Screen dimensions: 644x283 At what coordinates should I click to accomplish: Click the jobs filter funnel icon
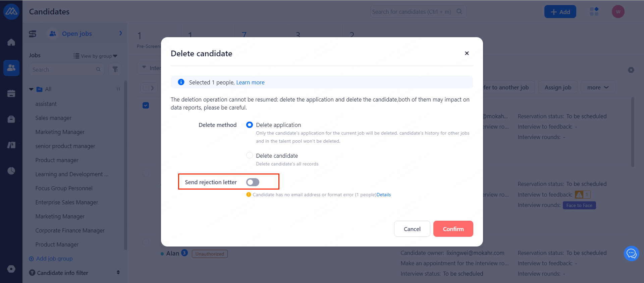tap(115, 69)
